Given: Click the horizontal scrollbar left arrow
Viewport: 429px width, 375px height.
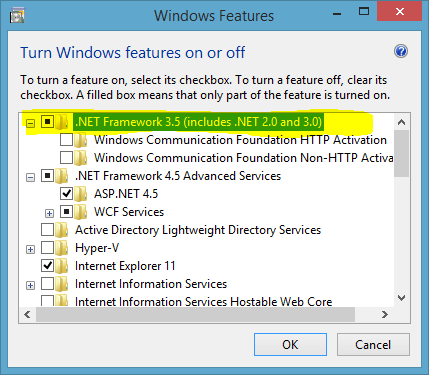Looking at the screenshot, I should (27, 314).
